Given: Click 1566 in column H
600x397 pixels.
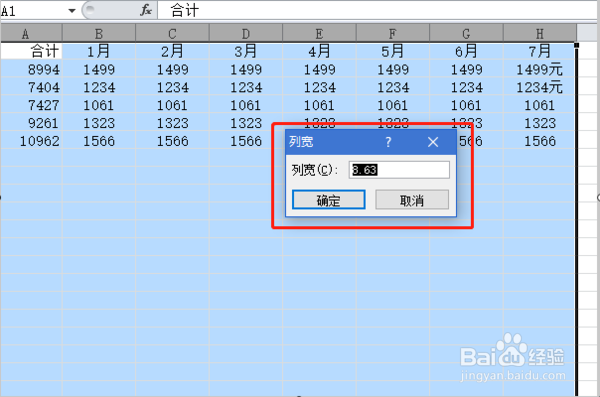Looking at the screenshot, I should coord(540,141).
